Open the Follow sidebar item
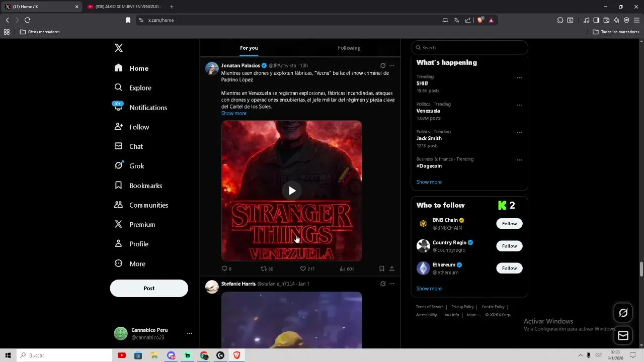The image size is (644, 362). point(132,127)
